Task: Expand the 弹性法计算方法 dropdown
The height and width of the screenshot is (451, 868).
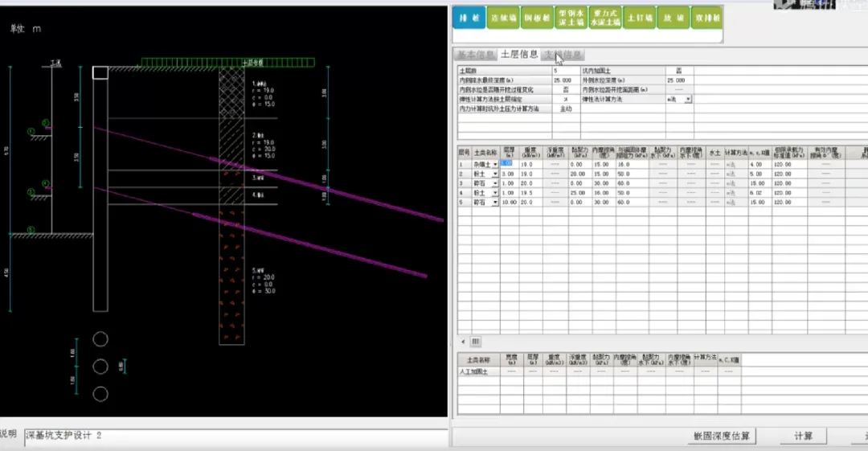Action: point(687,99)
